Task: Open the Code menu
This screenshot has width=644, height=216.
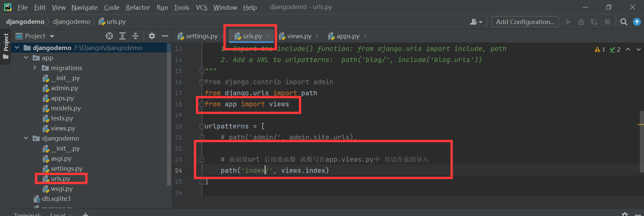Action: 112,7
